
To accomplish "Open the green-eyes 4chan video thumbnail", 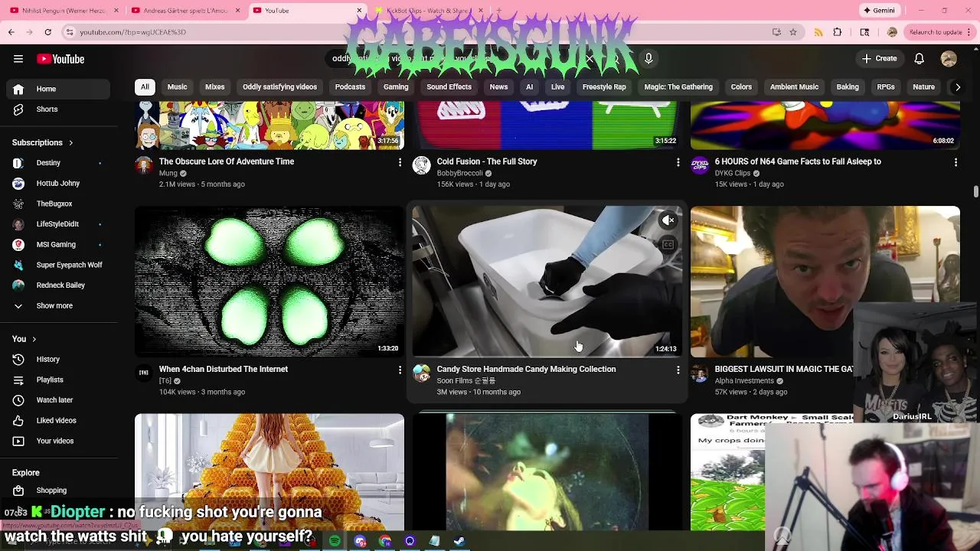I will [269, 281].
